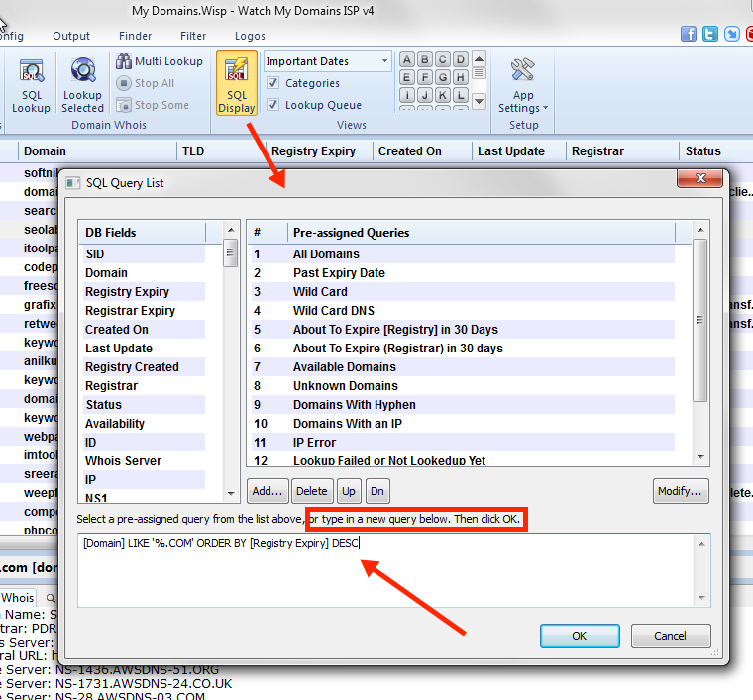Click the Pre-assigned Queries column header
Image resolution: width=753 pixels, height=700 pixels.
click(x=482, y=233)
